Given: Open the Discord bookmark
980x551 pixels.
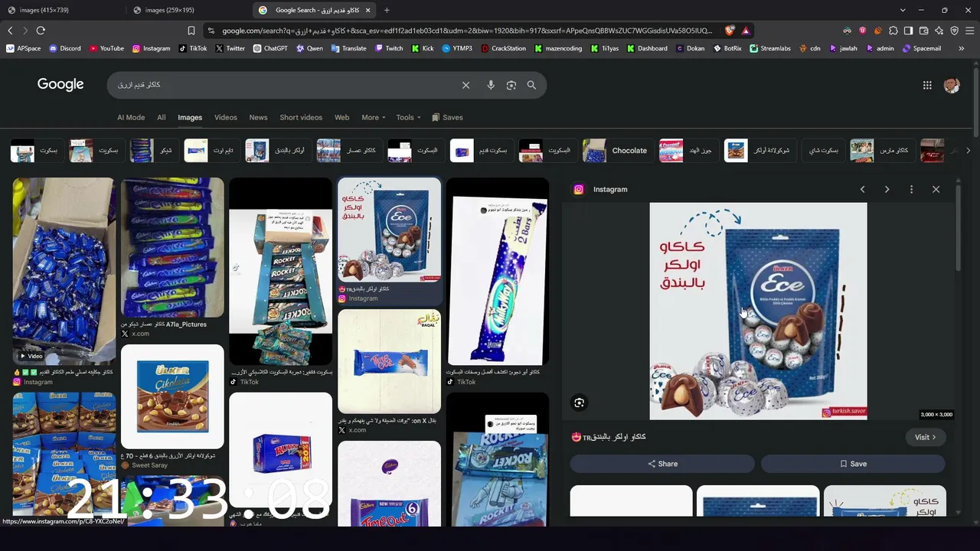Looking at the screenshot, I should tap(65, 48).
